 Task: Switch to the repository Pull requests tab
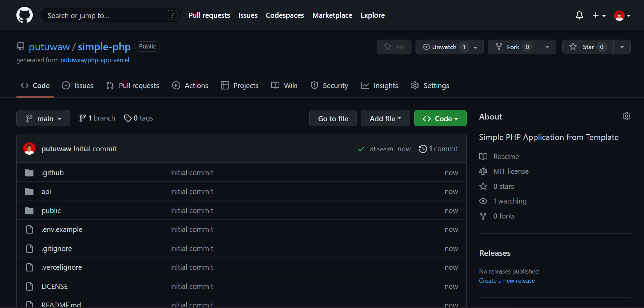pos(132,86)
